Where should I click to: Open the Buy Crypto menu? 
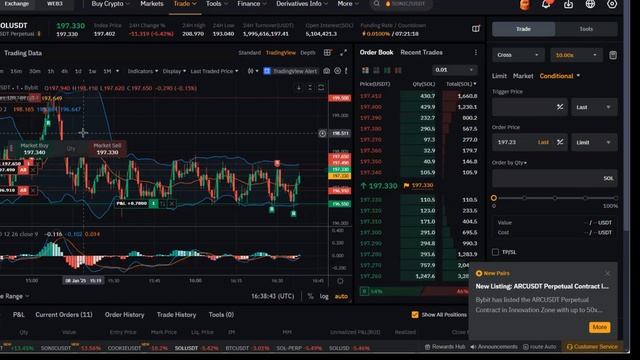(110, 4)
